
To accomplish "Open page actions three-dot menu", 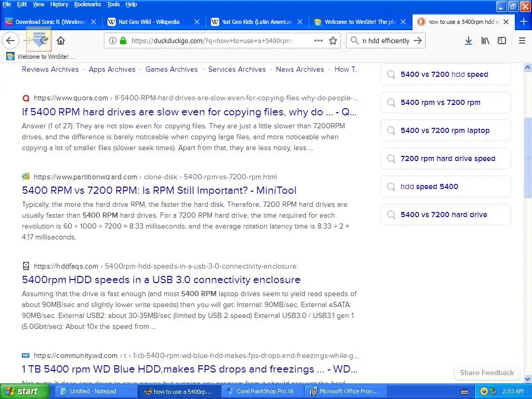I will coord(318,41).
